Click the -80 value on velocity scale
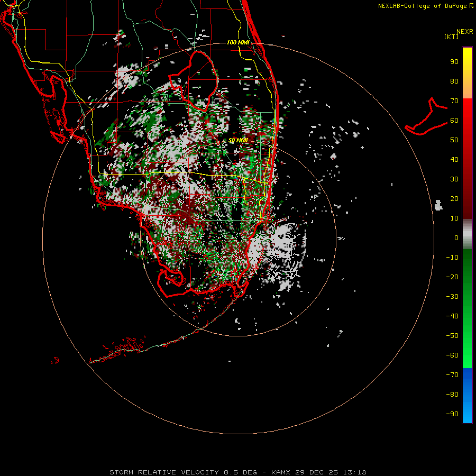The image size is (476, 476). tap(452, 395)
